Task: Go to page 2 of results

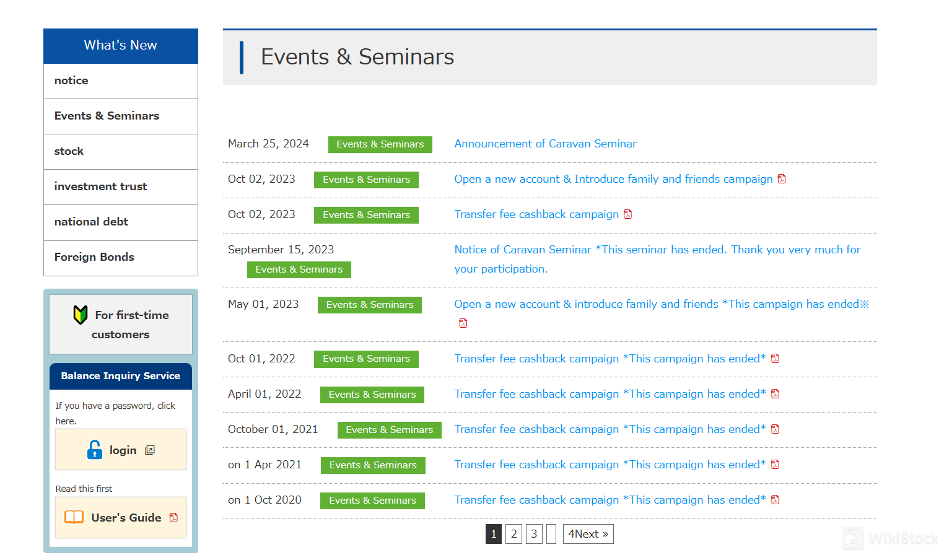Action: point(514,534)
